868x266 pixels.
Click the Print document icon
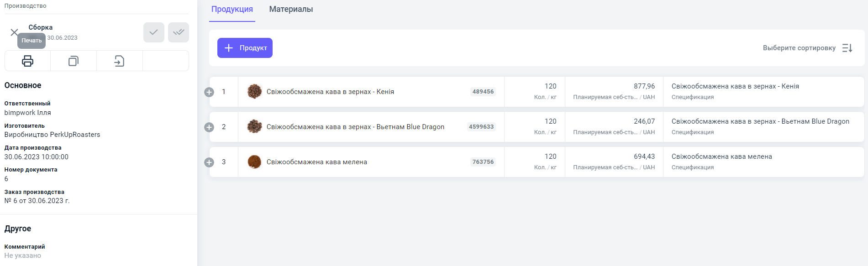click(27, 61)
